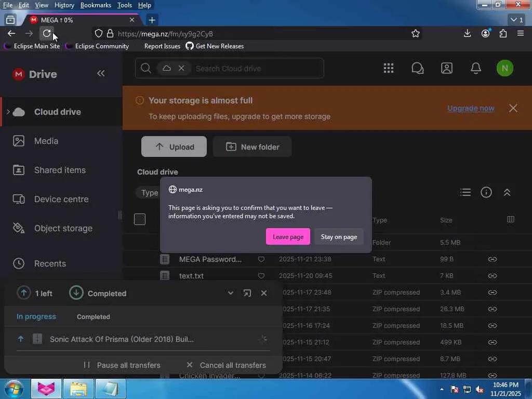
Task: Click the Sonic Attack Of Prisma upload row
Action: pos(143,339)
